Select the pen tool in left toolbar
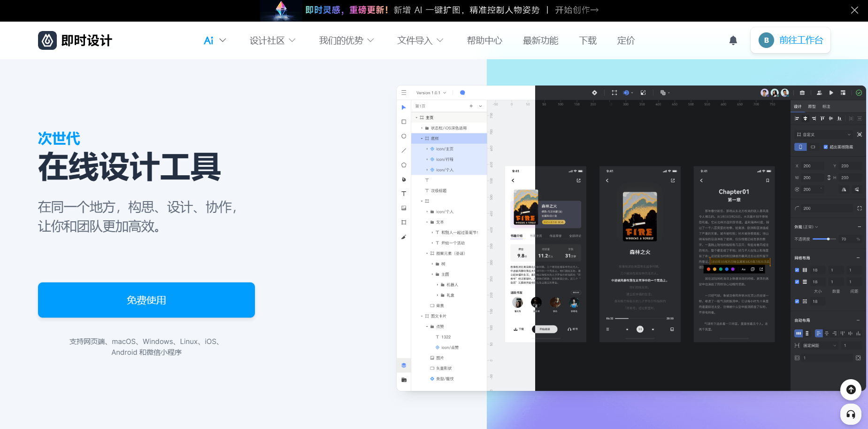The image size is (868, 429). (404, 179)
